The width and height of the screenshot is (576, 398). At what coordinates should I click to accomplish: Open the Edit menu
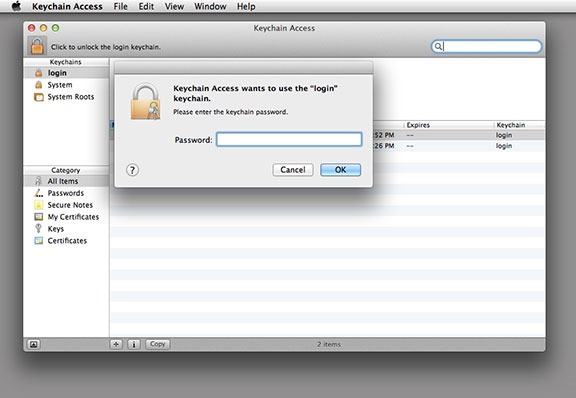[x=146, y=6]
